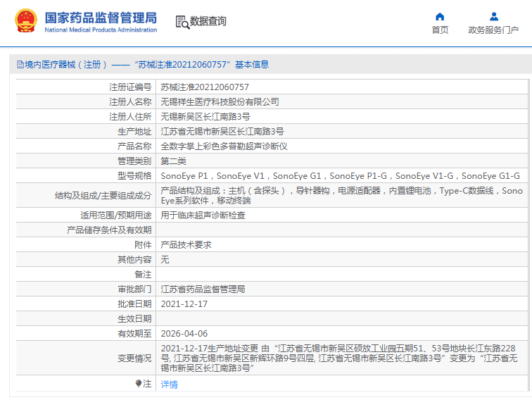The height and width of the screenshot is (400, 532).
Task: Select 无锡新吴区长江南路3号 registrant address
Action: pyautogui.click(x=205, y=117)
